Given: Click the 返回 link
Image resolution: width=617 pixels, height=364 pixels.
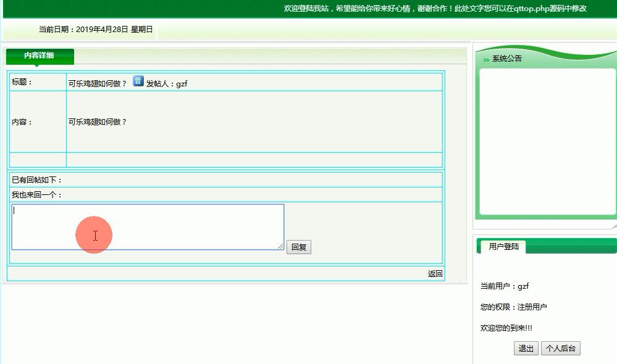Looking at the screenshot, I should (x=435, y=274).
